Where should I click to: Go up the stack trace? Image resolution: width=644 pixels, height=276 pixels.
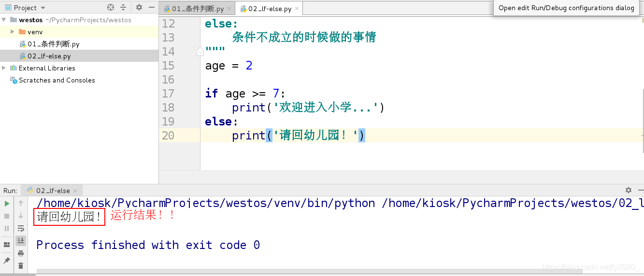tap(21, 204)
